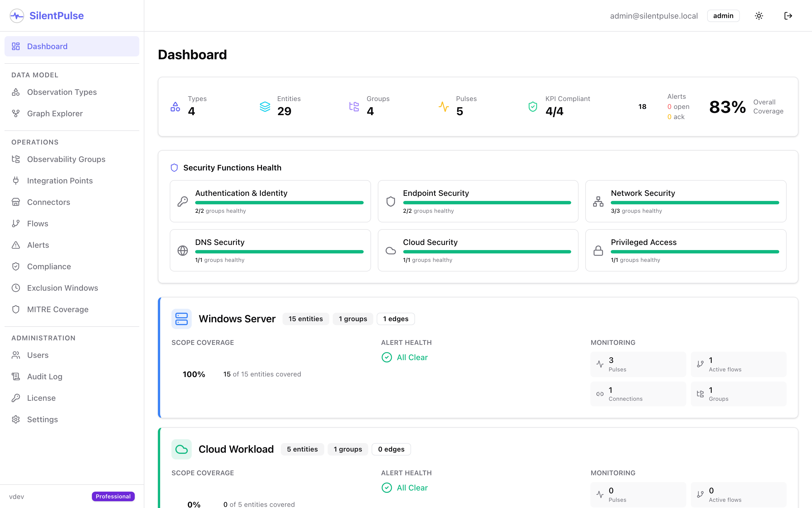Click Windows Server 1 Active flows tile
812x508 pixels.
tap(738, 364)
